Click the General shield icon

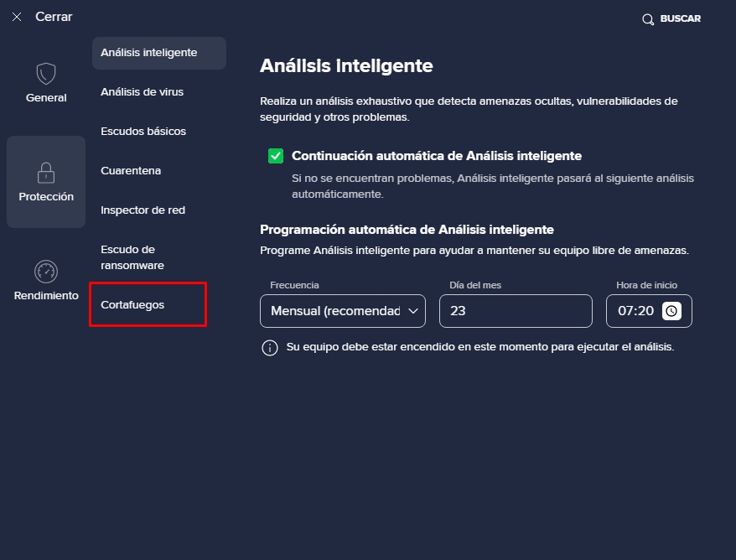click(x=46, y=74)
